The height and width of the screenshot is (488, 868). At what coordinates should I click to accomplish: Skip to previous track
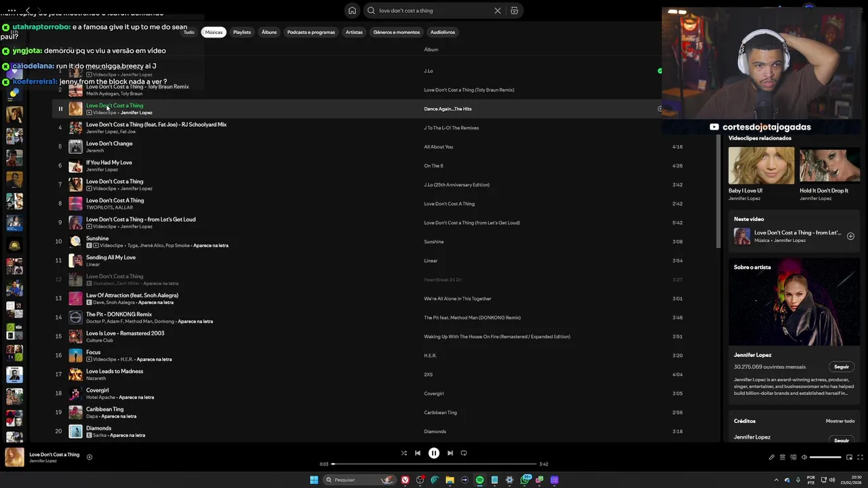tap(418, 453)
